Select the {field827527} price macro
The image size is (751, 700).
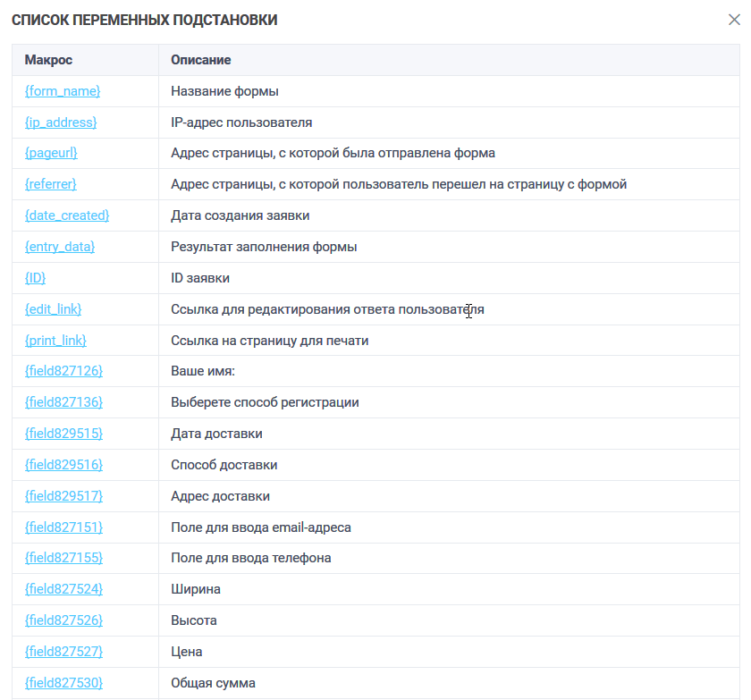click(63, 652)
